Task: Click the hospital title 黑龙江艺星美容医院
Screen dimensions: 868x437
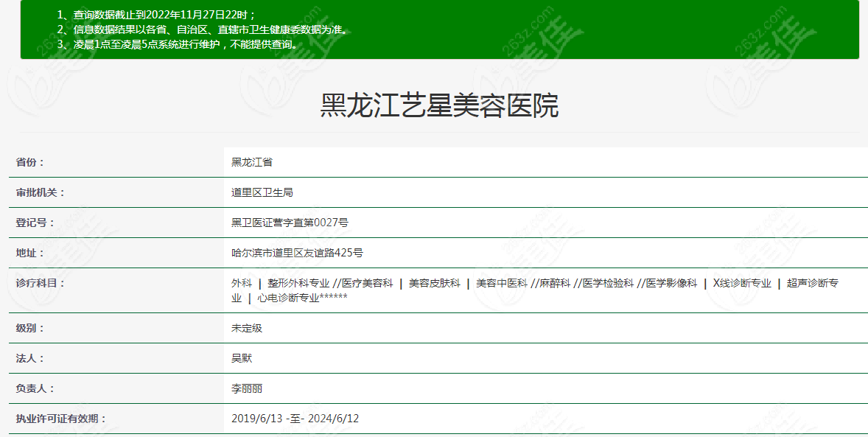Action: [x=439, y=105]
